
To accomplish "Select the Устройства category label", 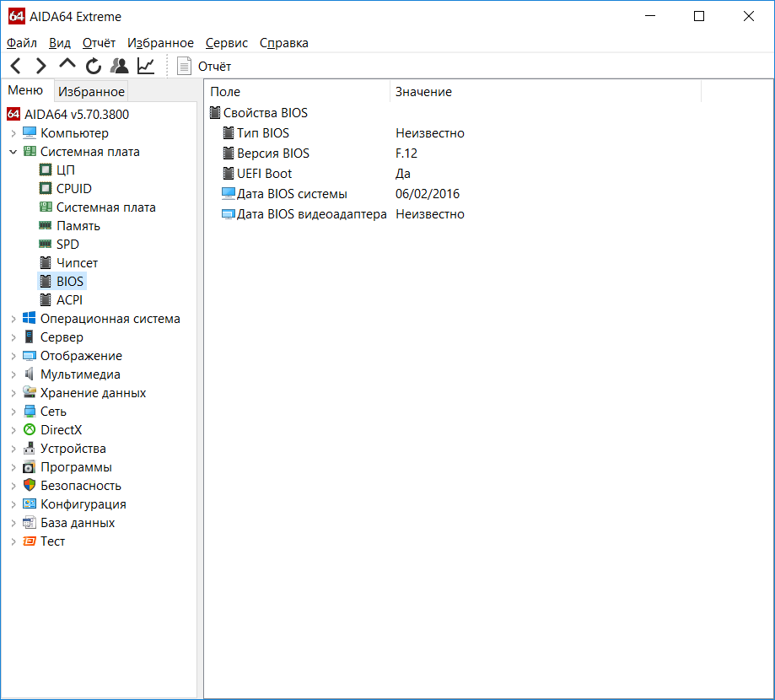I will click(73, 449).
